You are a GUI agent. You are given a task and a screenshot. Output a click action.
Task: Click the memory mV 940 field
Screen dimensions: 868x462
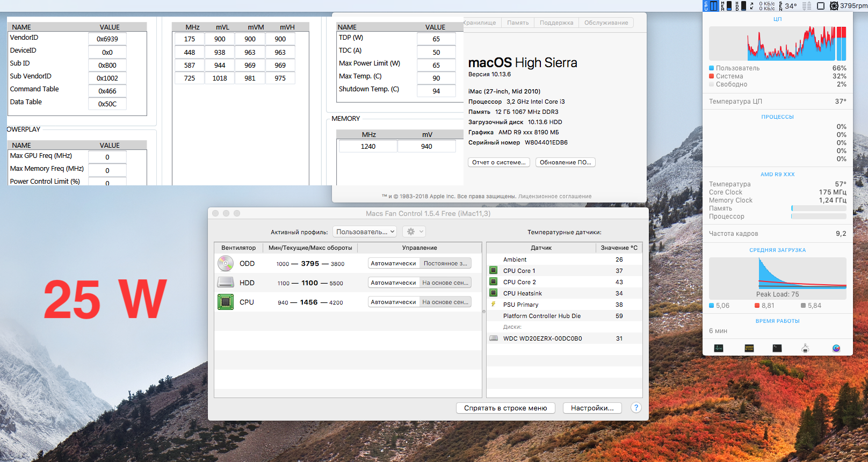click(x=426, y=146)
